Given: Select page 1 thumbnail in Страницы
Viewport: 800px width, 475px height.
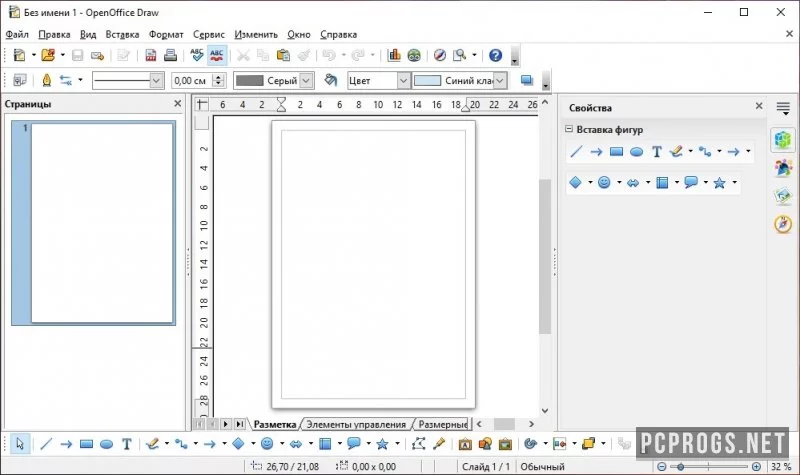Looking at the screenshot, I should click(94, 223).
